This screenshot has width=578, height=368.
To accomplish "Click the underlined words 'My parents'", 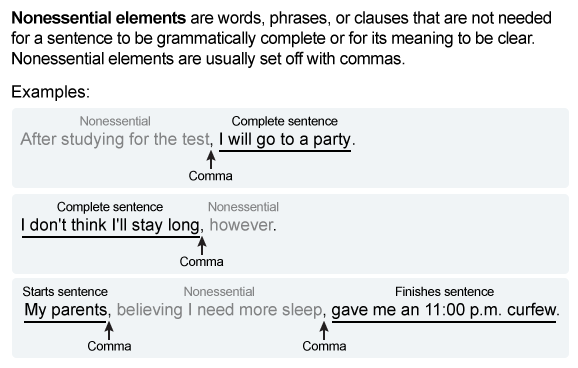I will (66, 310).
